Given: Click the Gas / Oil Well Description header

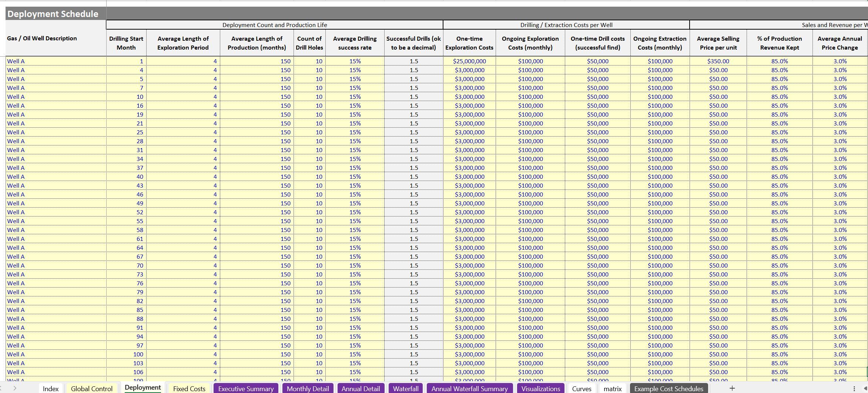Looking at the screenshot, I should (56, 38).
